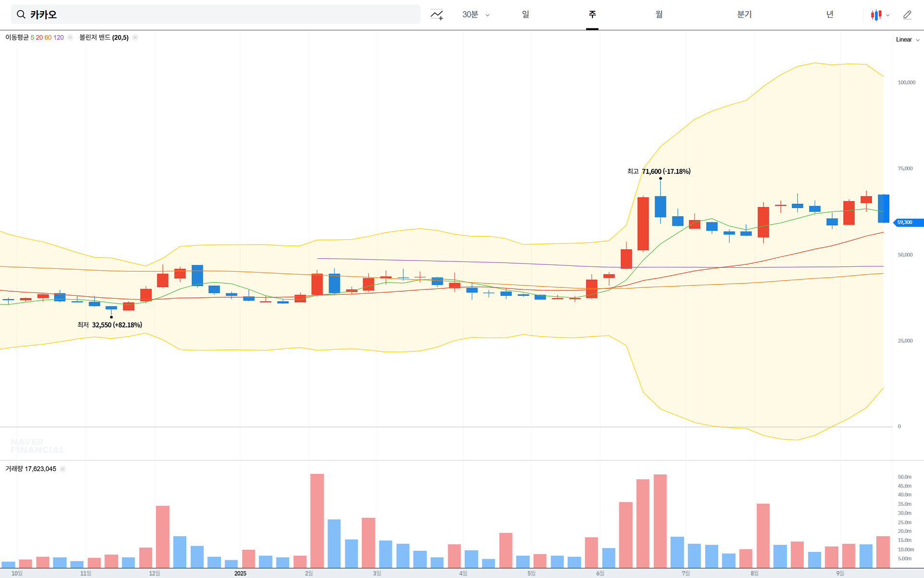924x578 pixels.
Task: Click the search magnifier icon
Action: tap(21, 14)
